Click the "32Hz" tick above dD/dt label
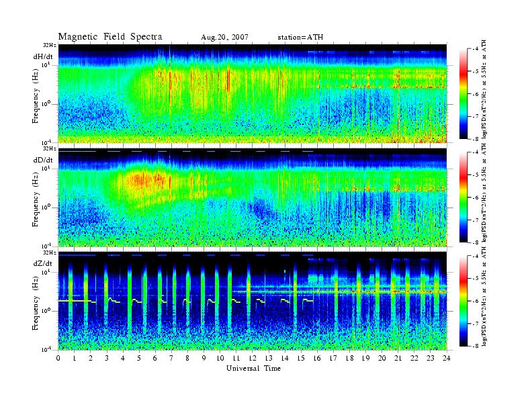Screen dimensions: 532x411 50,149
